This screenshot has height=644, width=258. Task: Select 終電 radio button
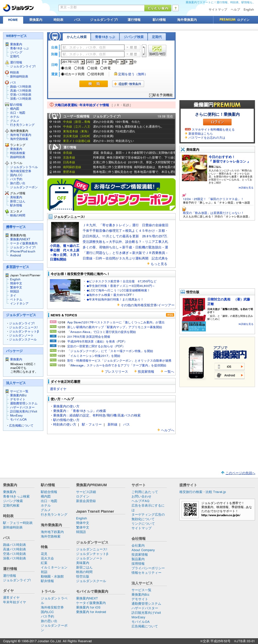click(x=102, y=68)
